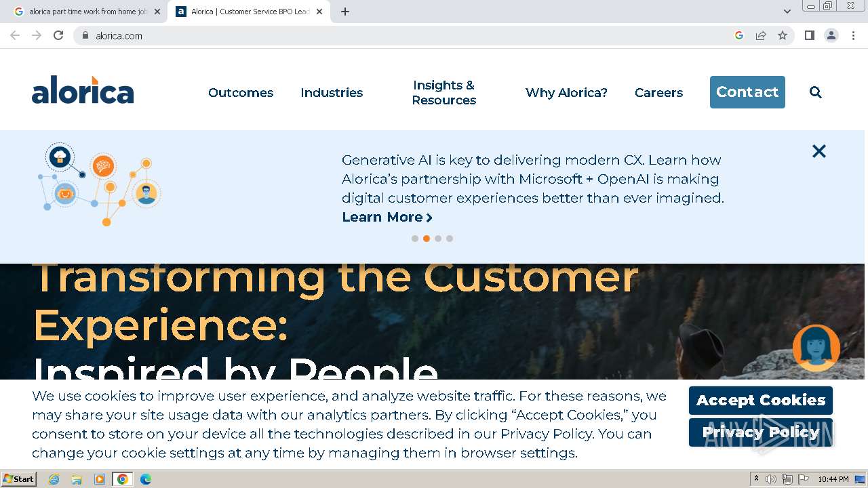Expand tab search dropdown arrow
This screenshot has width=868, height=488.
point(787,12)
